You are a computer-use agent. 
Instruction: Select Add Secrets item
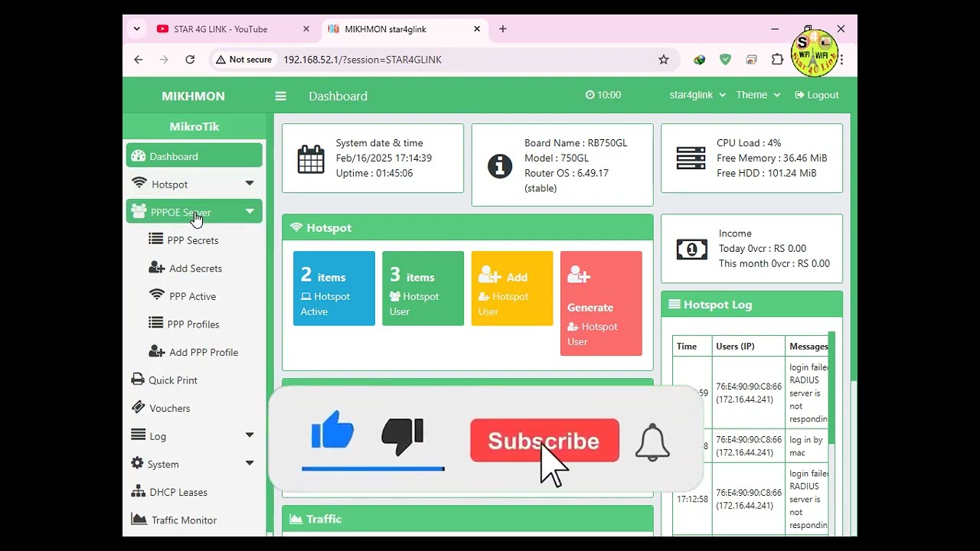click(194, 269)
